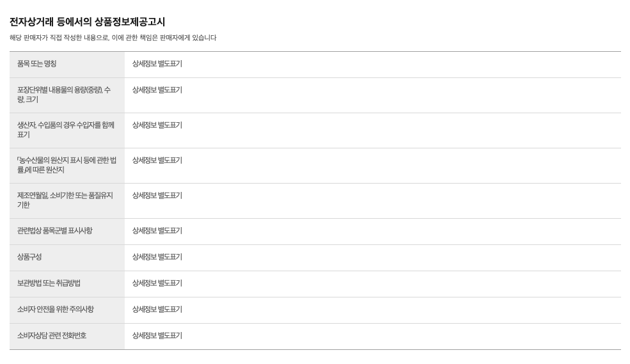The image size is (630, 364).
Task: Click the 생산자, 수입품의 경우 수입자 label
Action: coord(65,130)
